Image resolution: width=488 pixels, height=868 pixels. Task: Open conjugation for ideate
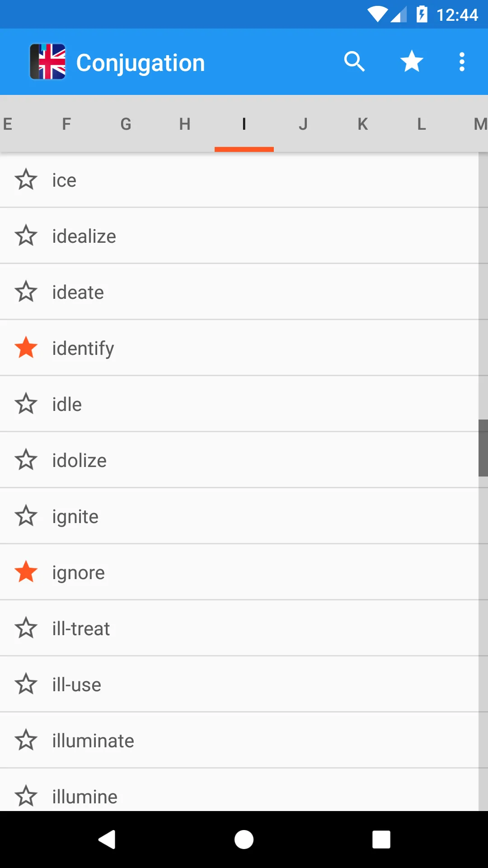[78, 292]
